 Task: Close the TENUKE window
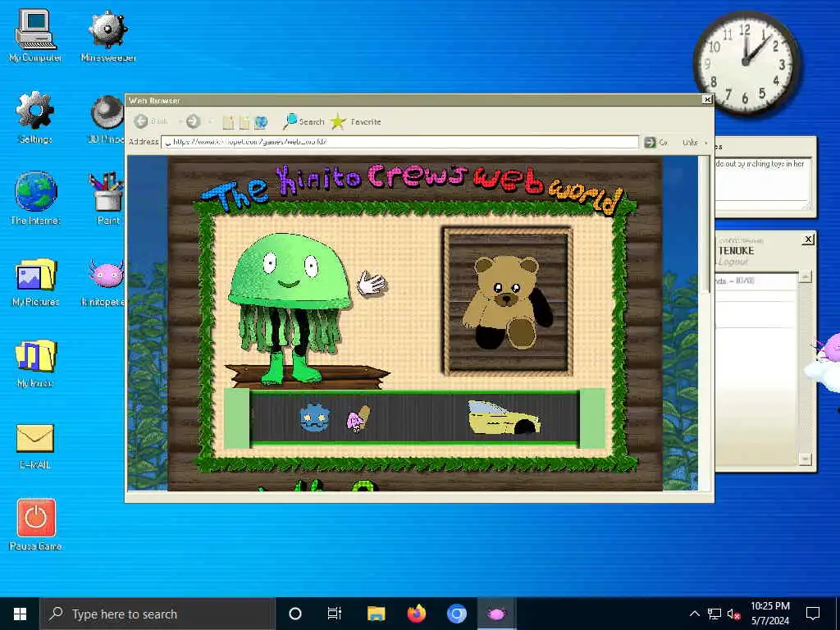click(x=808, y=240)
